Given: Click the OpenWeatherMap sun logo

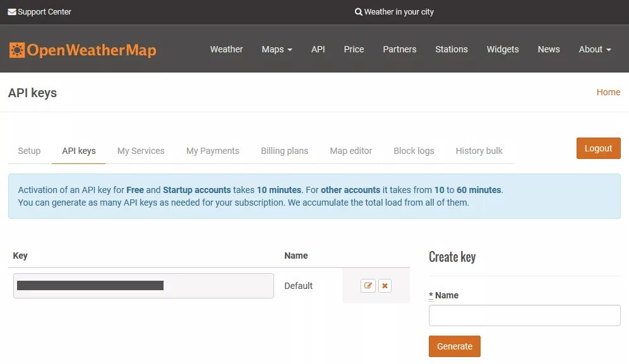Looking at the screenshot, I should pyautogui.click(x=17, y=50).
